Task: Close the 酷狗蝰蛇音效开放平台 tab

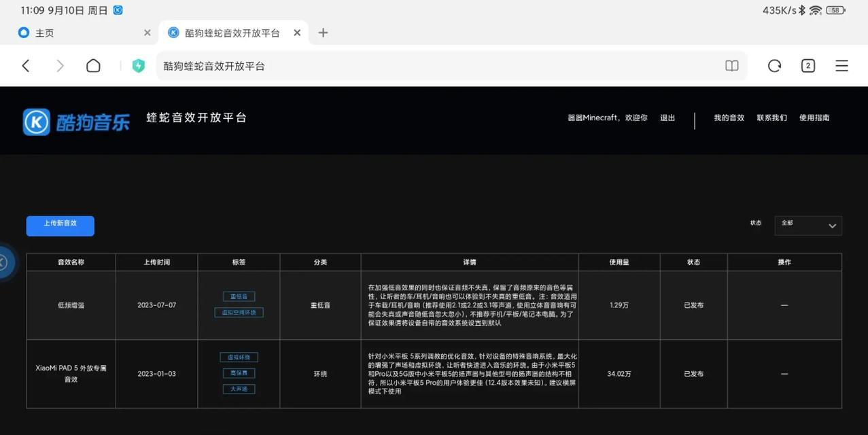Action: tap(297, 33)
